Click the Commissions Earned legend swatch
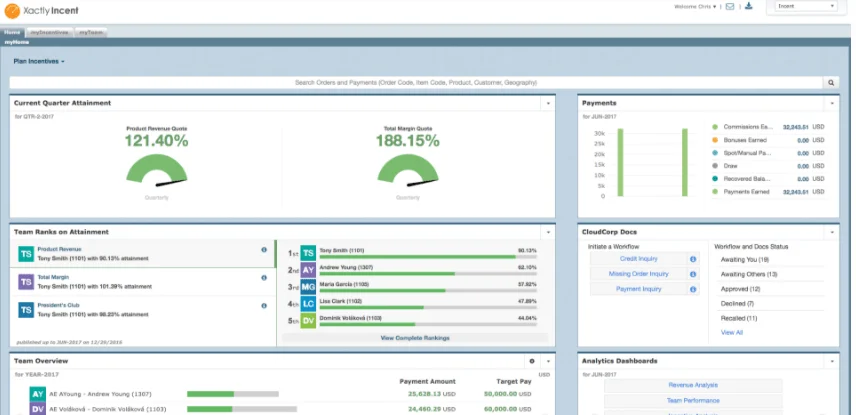 click(715, 127)
